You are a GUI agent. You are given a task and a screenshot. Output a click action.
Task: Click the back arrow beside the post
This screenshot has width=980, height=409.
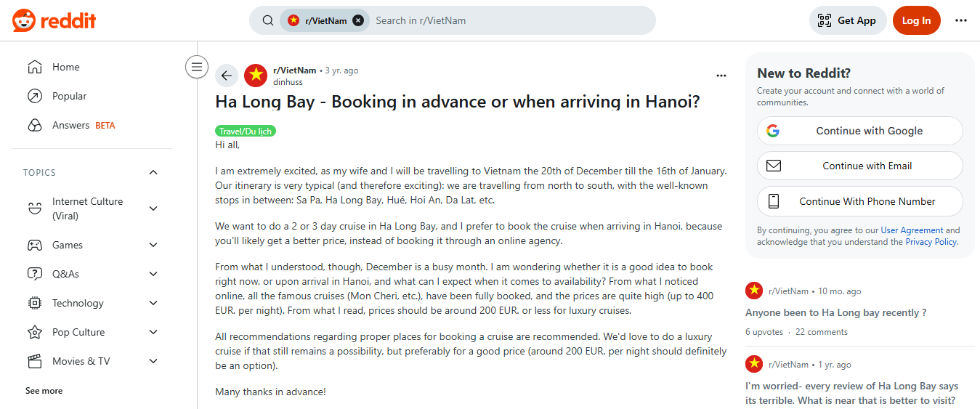227,76
